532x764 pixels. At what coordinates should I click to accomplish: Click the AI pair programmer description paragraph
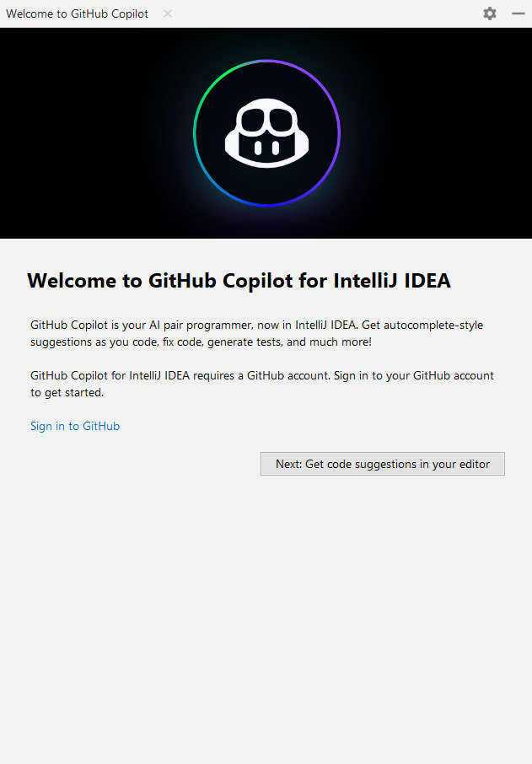(x=257, y=333)
